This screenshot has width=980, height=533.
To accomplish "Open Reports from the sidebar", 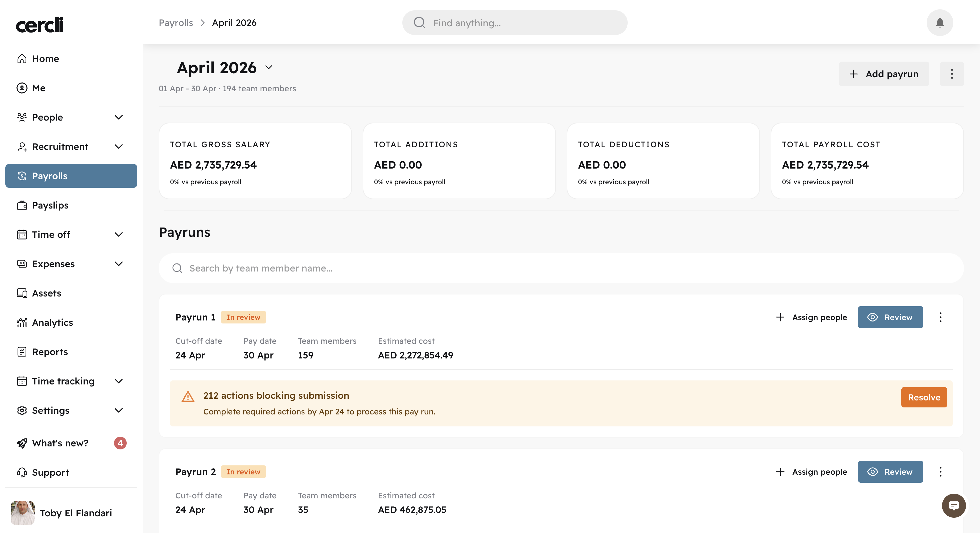I will pos(50,352).
